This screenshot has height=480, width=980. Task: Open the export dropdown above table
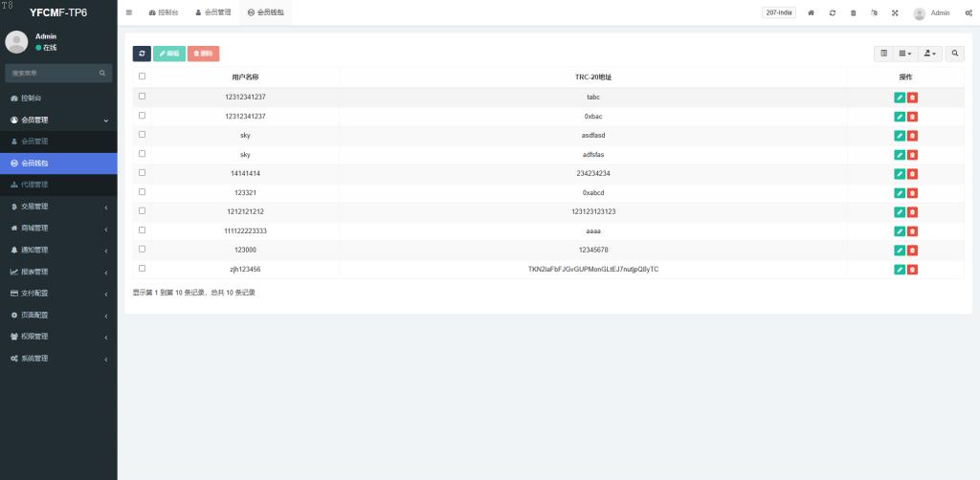pyautogui.click(x=930, y=54)
